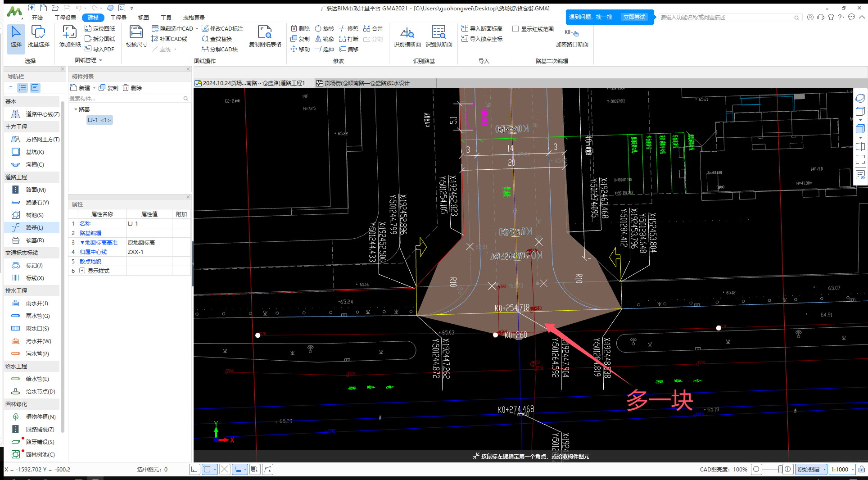Choose the 修剪 trim tool

click(x=349, y=28)
